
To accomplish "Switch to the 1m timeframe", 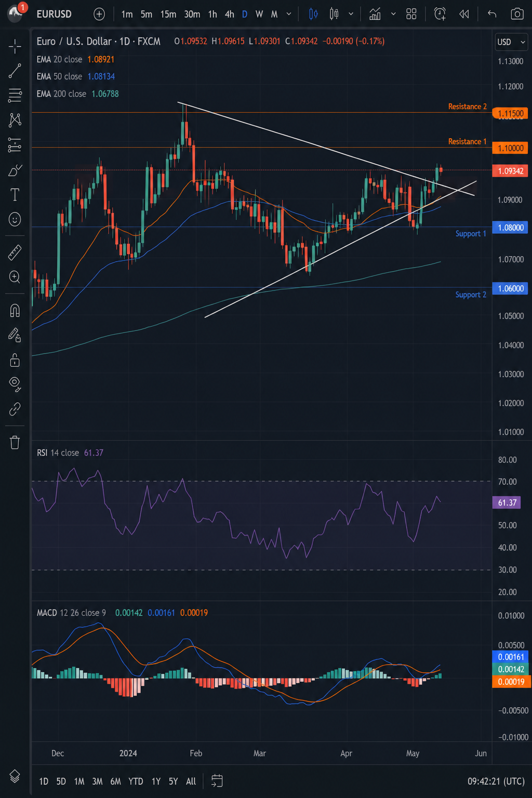I will pyautogui.click(x=127, y=14).
